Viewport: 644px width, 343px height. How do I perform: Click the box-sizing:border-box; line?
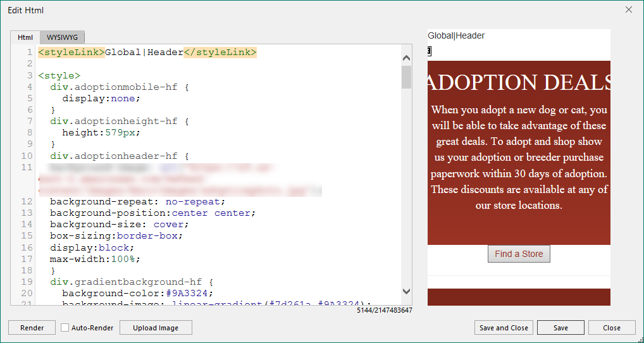(116, 236)
